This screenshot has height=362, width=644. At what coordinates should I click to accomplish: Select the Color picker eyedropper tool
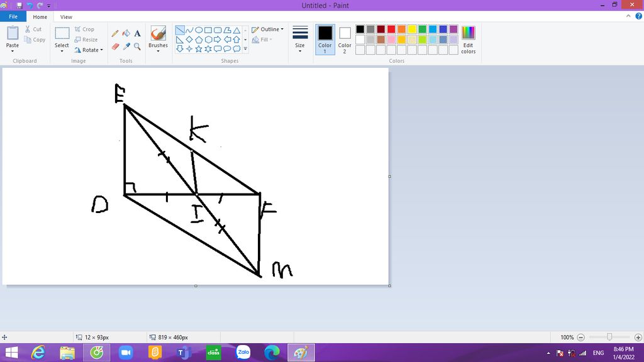tap(126, 47)
